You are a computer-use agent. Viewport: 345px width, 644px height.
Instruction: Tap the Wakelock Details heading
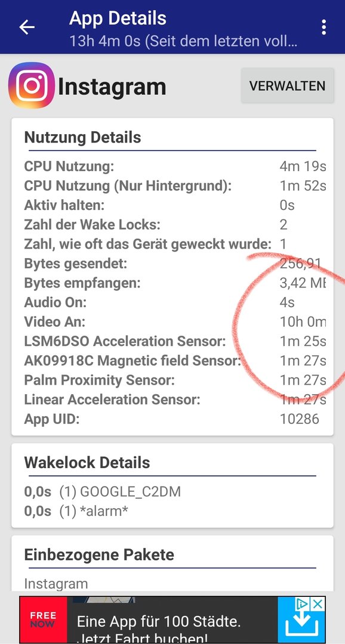[x=87, y=463]
